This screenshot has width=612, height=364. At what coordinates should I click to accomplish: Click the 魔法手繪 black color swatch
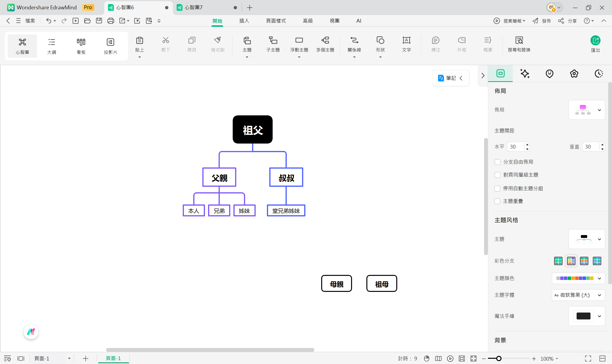point(583,316)
